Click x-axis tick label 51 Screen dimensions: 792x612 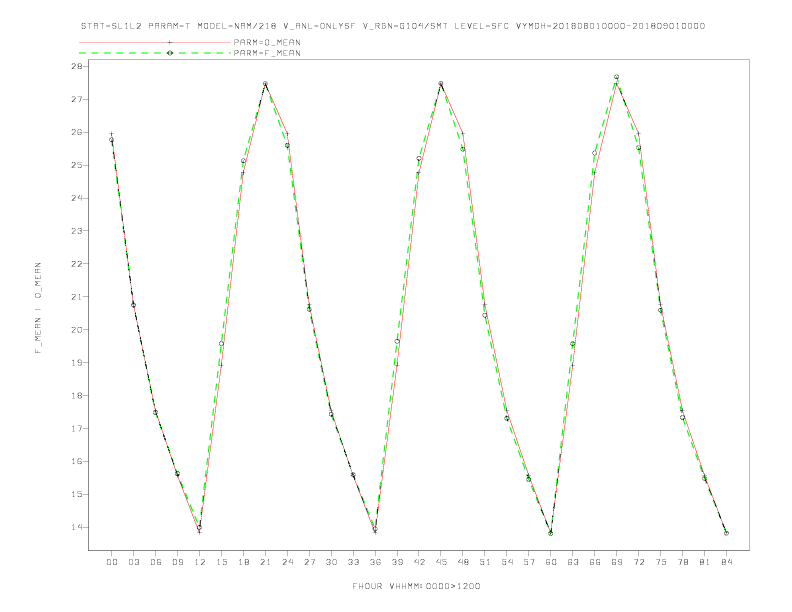485,562
